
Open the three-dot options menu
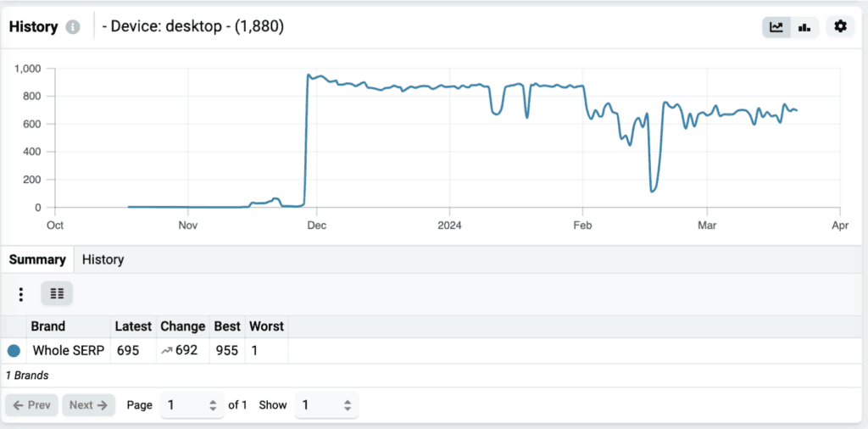pos(21,294)
